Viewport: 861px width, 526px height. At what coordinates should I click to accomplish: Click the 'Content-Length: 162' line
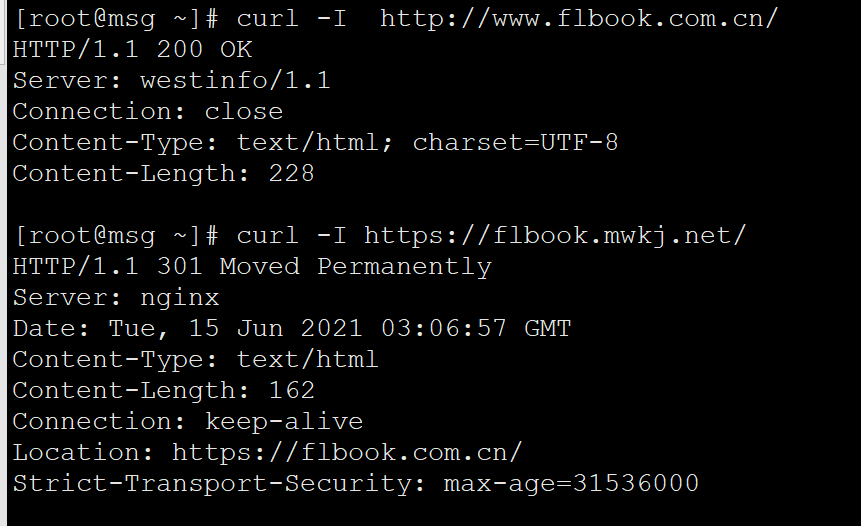164,390
